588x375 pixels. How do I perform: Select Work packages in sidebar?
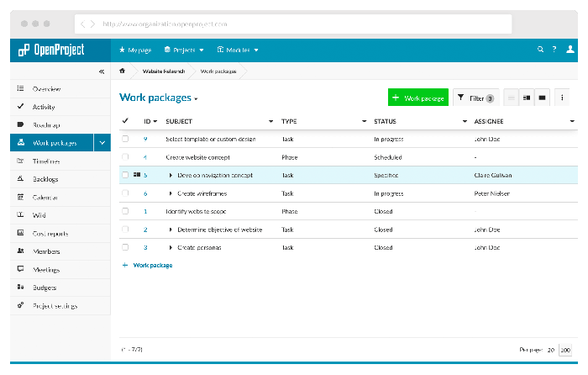pos(52,143)
